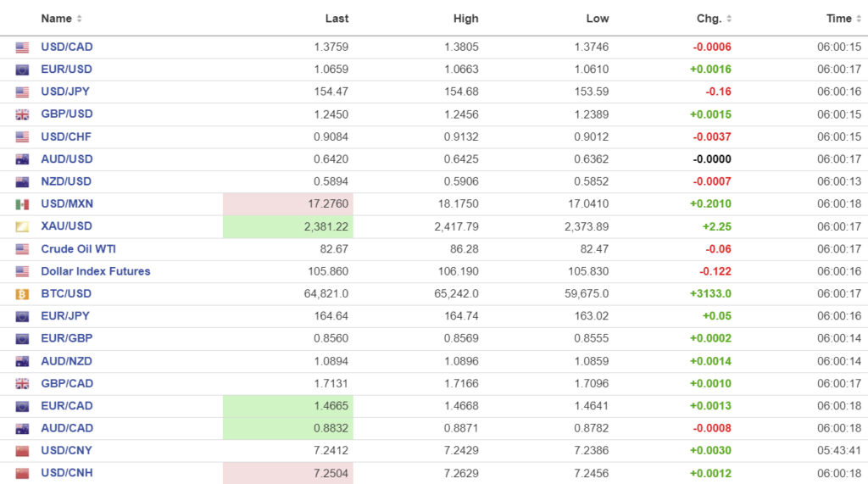This screenshot has width=868, height=484.
Task: Click the China flag beside USD/CNY
Action: (x=22, y=451)
